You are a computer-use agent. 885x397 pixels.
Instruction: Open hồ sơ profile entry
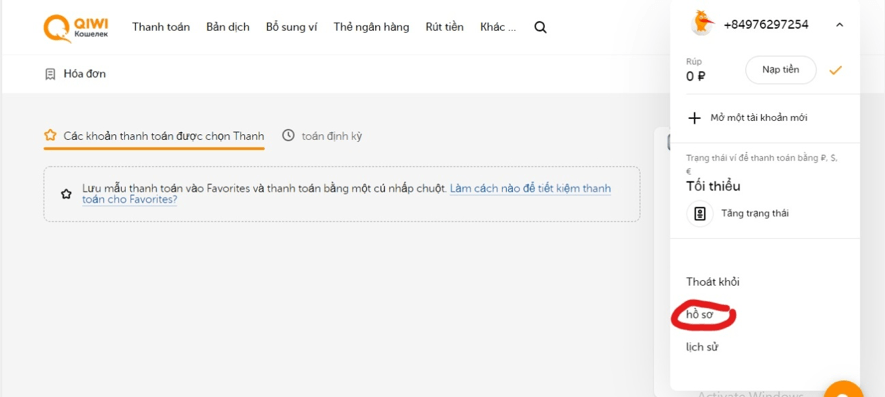pyautogui.click(x=700, y=315)
